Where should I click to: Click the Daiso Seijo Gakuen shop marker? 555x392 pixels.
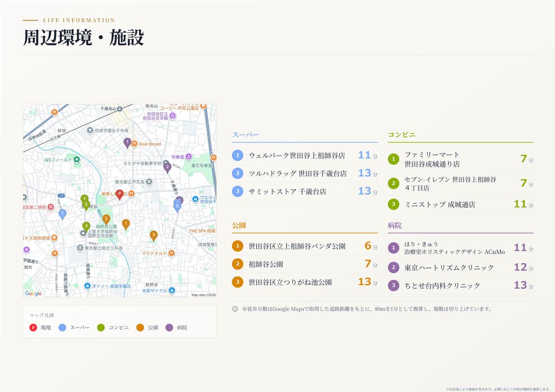(x=87, y=286)
